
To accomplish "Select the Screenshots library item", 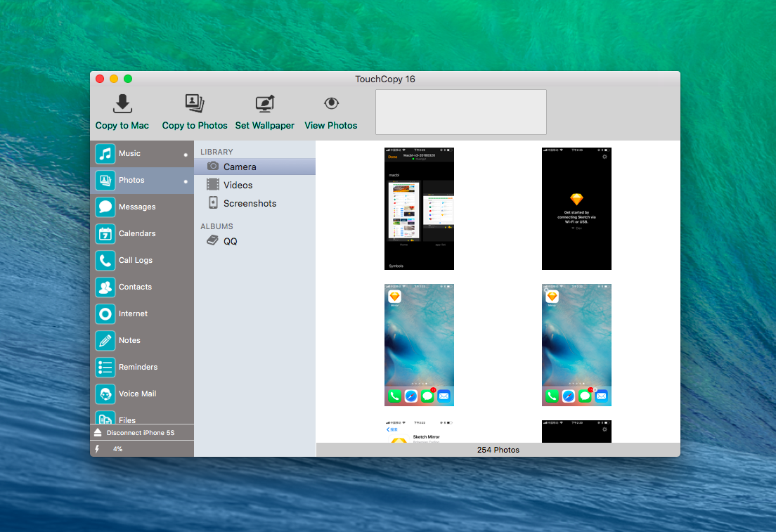I will [255, 203].
